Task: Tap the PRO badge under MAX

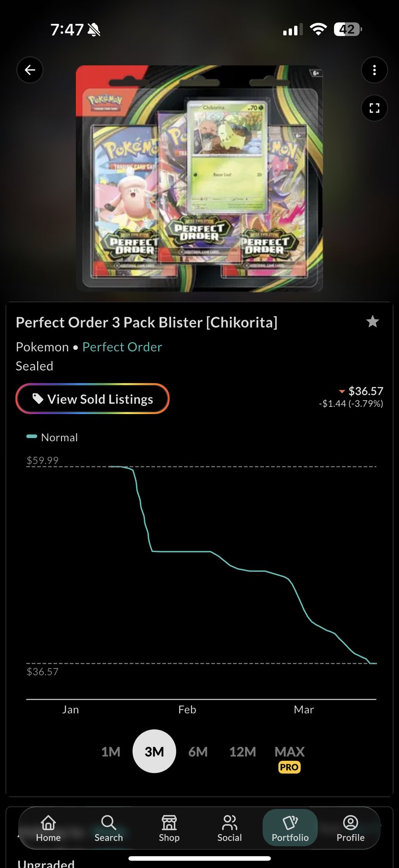Action: [x=289, y=767]
